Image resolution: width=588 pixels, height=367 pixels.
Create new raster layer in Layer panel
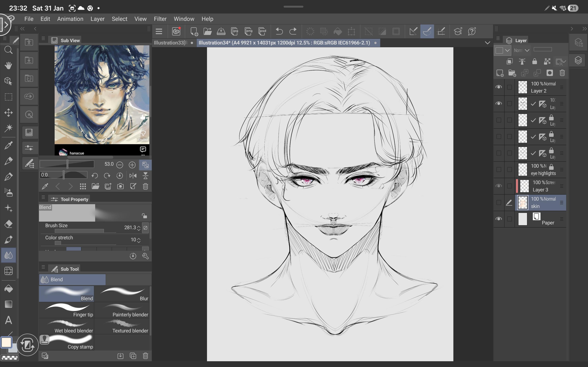click(x=500, y=73)
